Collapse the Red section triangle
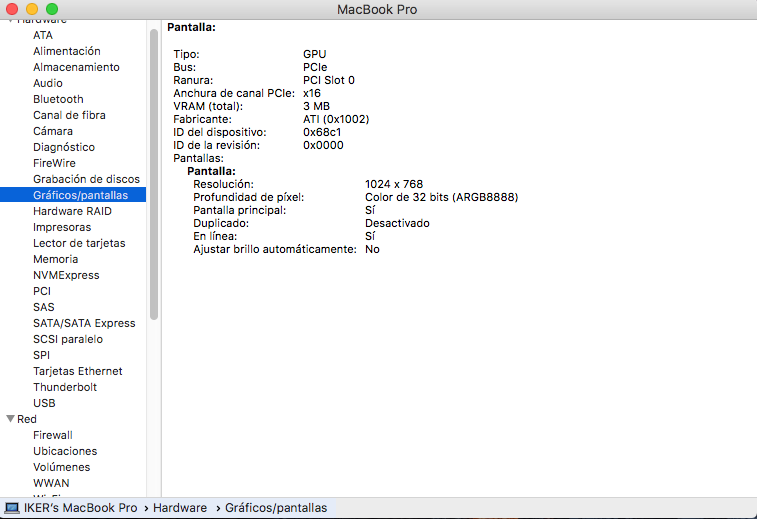The image size is (757, 519). coord(10,419)
